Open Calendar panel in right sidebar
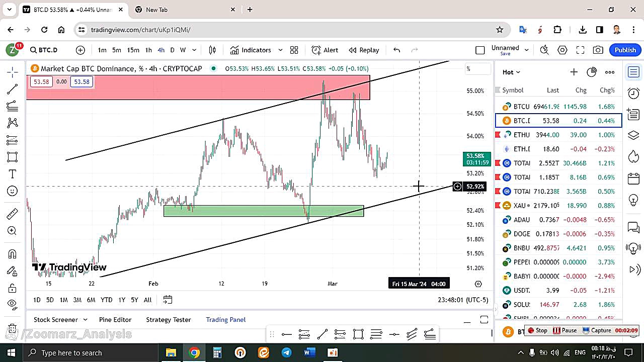Image resolution: width=644 pixels, height=362 pixels. [633, 178]
